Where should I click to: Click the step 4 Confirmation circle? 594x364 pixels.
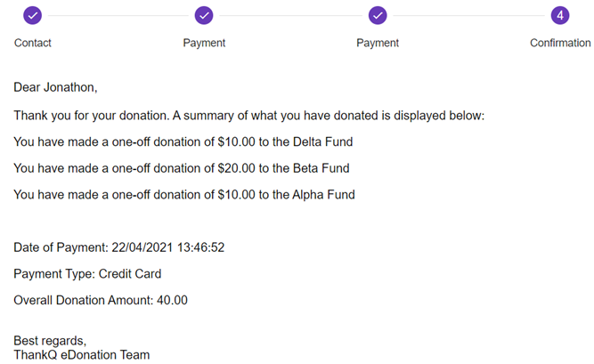point(559,15)
